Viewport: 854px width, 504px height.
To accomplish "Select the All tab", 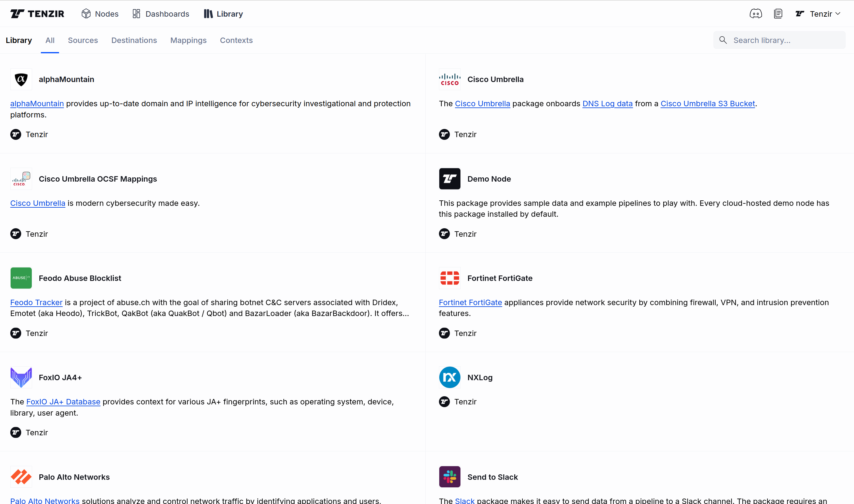I will 50,41.
